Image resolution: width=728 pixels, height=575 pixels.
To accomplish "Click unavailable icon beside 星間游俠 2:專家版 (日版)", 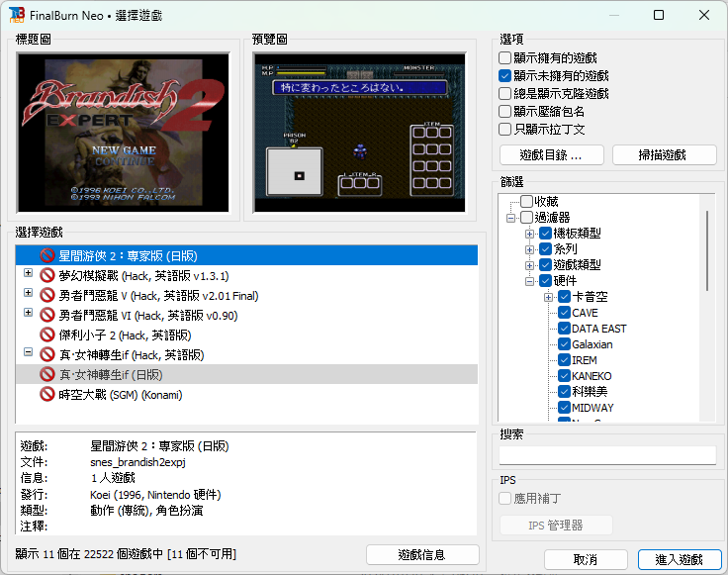I will pos(47,255).
